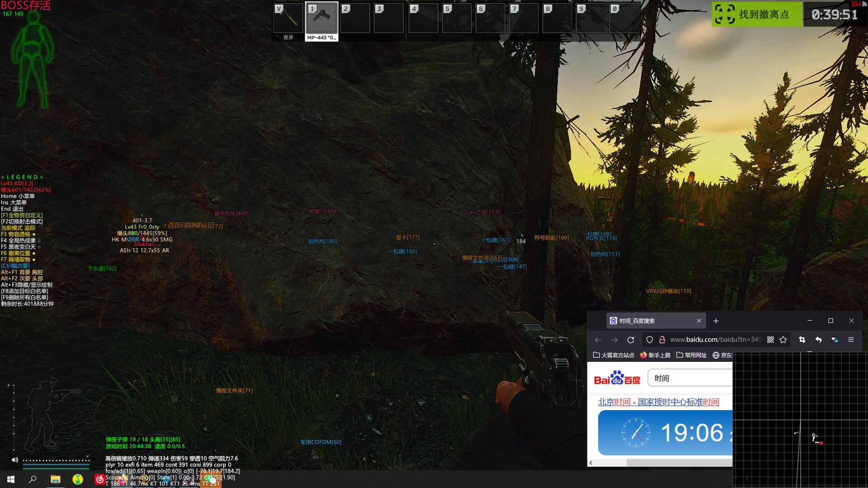Viewport: 868px width, 488px height.
Task: Click the screenshot crop icon in Firefox toolbar
Action: coord(802,340)
